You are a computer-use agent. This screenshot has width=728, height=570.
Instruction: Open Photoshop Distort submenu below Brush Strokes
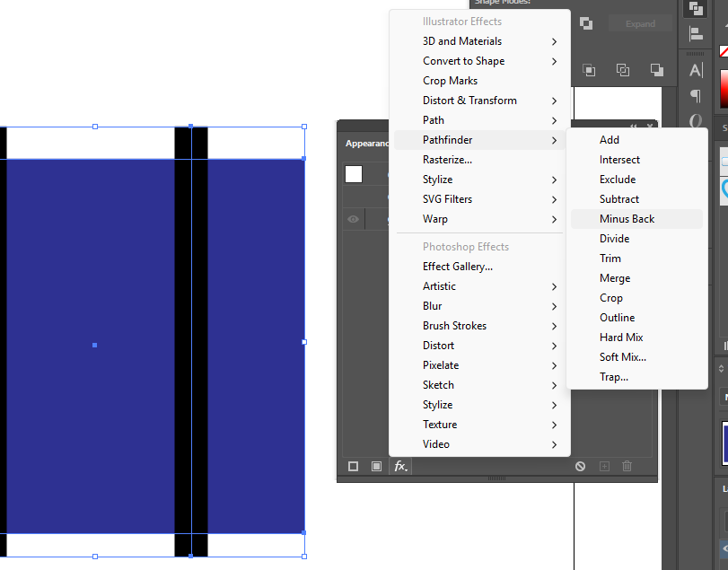(x=479, y=346)
